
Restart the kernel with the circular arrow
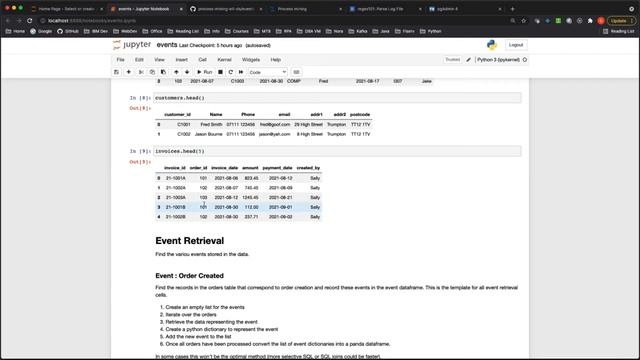click(231, 72)
